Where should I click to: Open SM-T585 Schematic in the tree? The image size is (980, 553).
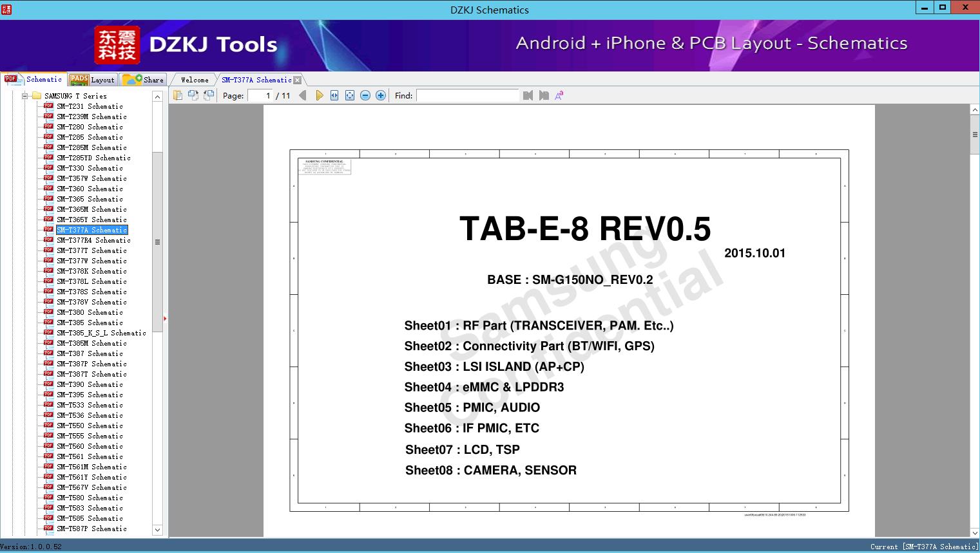90,518
